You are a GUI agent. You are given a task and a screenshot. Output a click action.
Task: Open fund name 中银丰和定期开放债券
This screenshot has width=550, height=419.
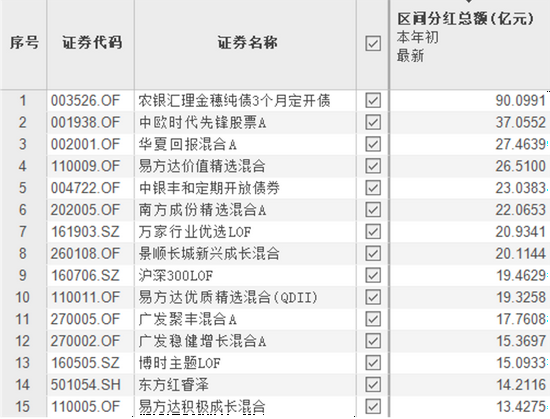point(209,188)
